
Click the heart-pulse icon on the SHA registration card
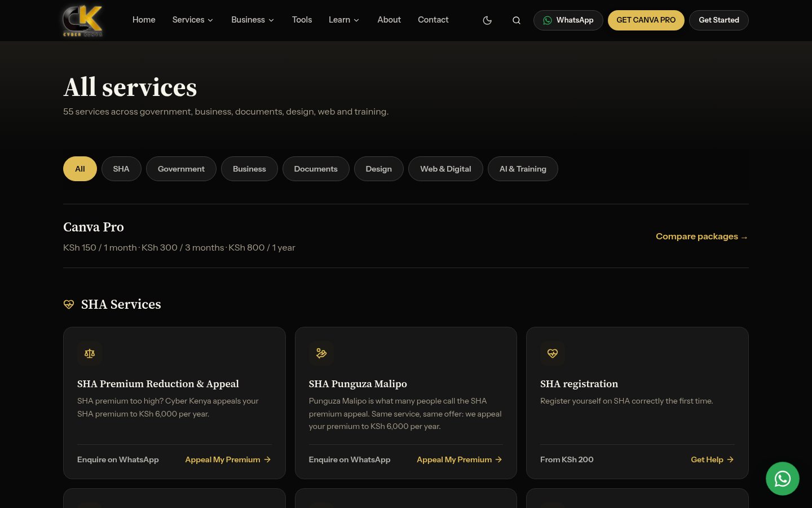(553, 353)
